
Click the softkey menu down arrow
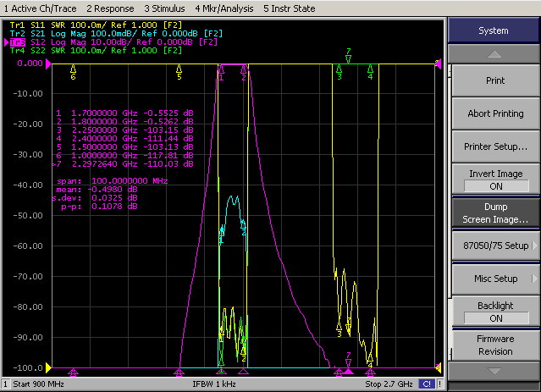click(x=494, y=372)
